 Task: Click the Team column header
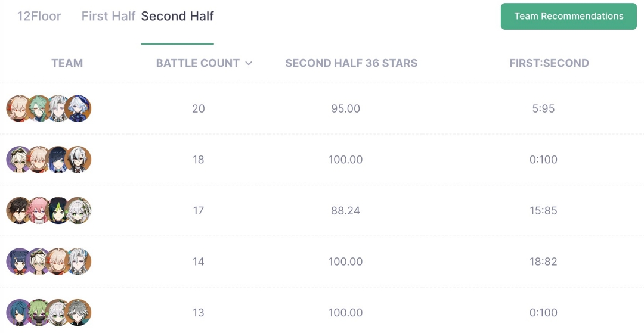pyautogui.click(x=67, y=63)
